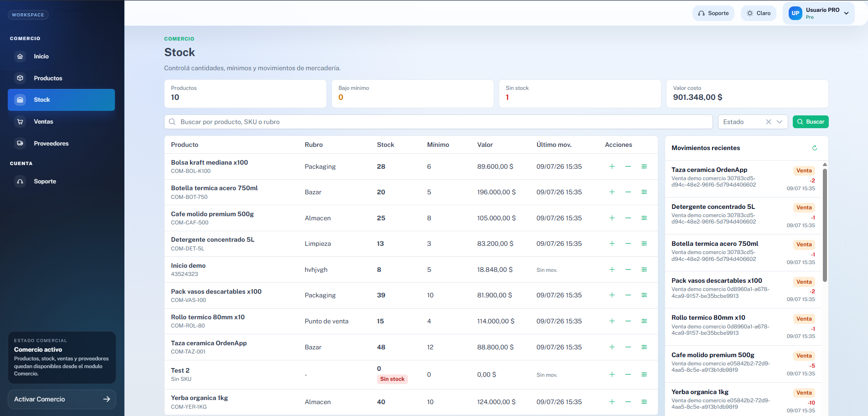Click the WORKSPACE badge
This screenshot has width=868, height=416.
[28, 15]
